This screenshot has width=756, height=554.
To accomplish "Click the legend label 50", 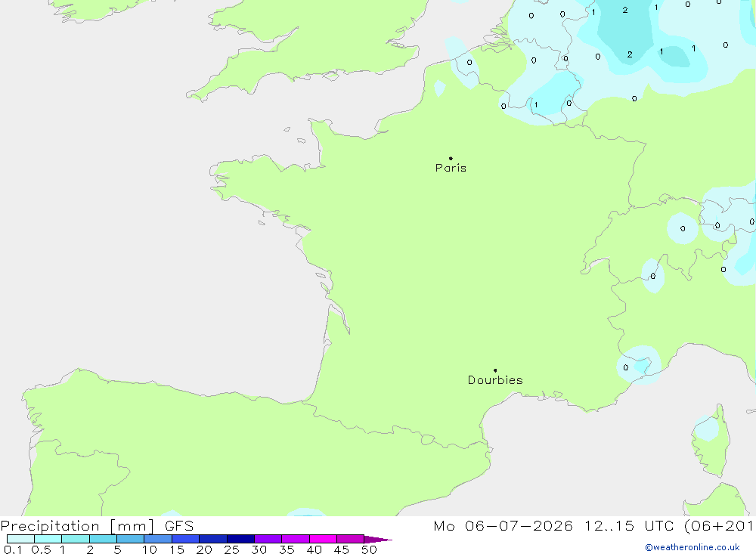I will pyautogui.click(x=369, y=549).
